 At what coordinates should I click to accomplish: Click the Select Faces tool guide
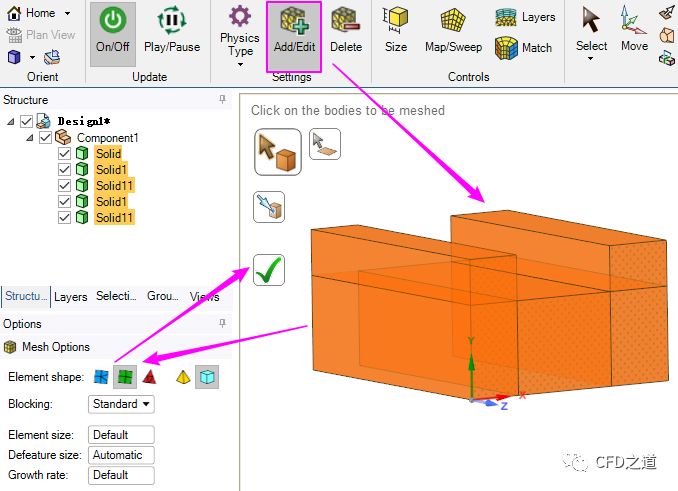click(x=325, y=144)
